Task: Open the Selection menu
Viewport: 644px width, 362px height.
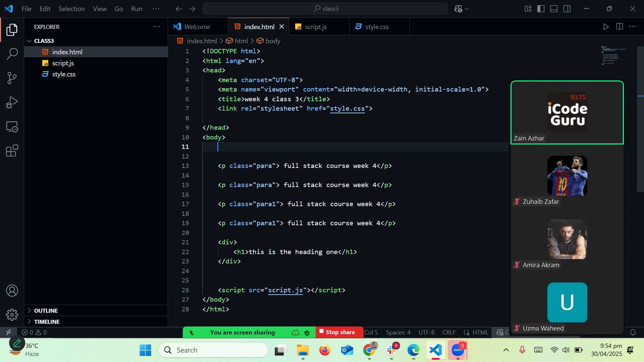Action: point(71,9)
